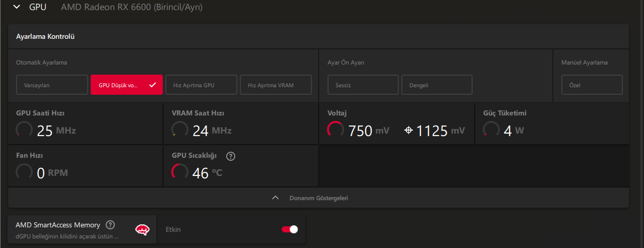Select the Sessiz preset
The width and height of the screenshot is (644, 248).
coord(363,85)
